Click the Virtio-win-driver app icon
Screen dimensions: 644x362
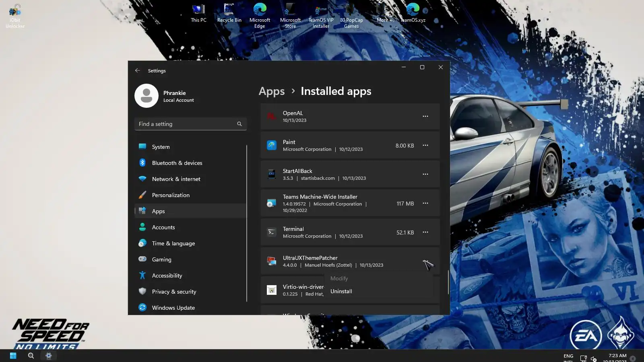[x=272, y=290]
